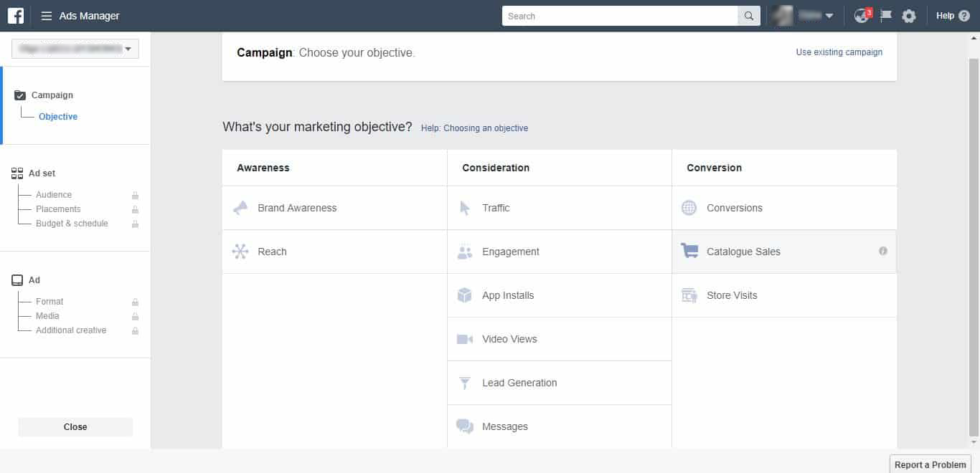The image size is (980, 473).
Task: Open the profile name dropdown arrow
Action: [829, 16]
